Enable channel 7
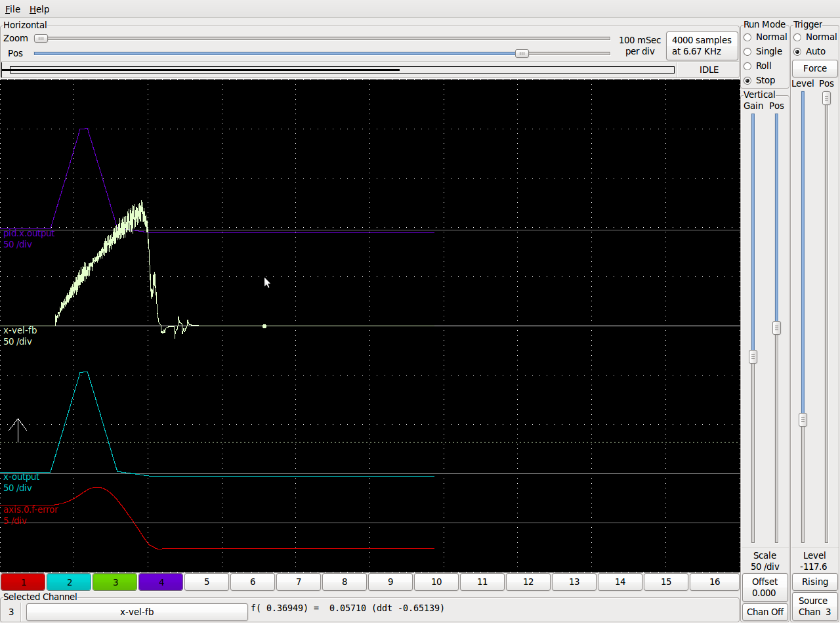This screenshot has width=840, height=623. pos(299,582)
